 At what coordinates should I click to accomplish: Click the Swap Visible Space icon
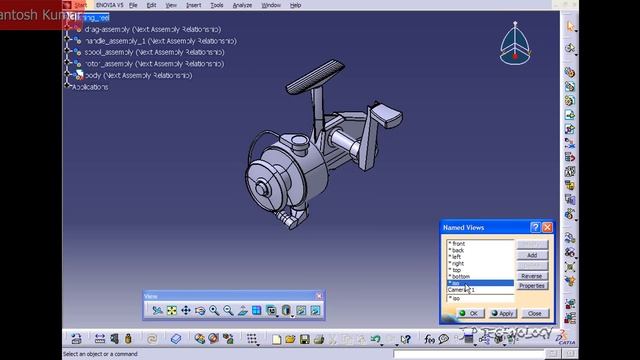point(315,311)
